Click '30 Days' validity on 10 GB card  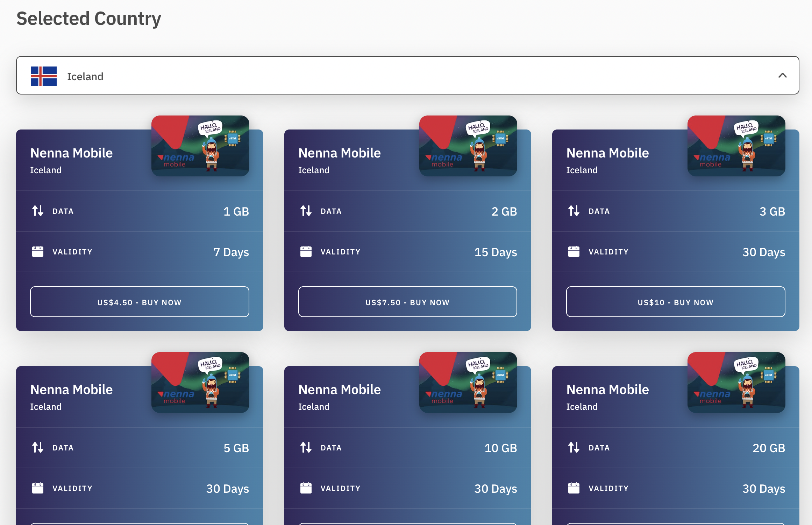tap(496, 489)
